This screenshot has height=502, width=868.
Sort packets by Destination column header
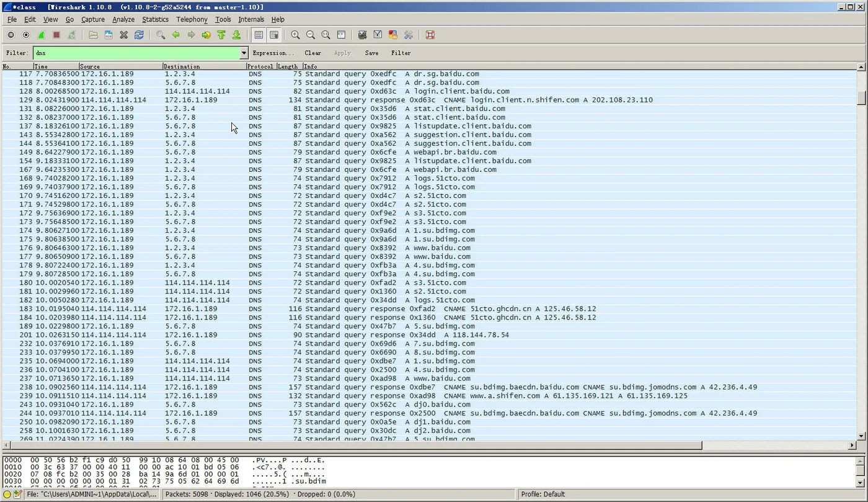coord(204,66)
